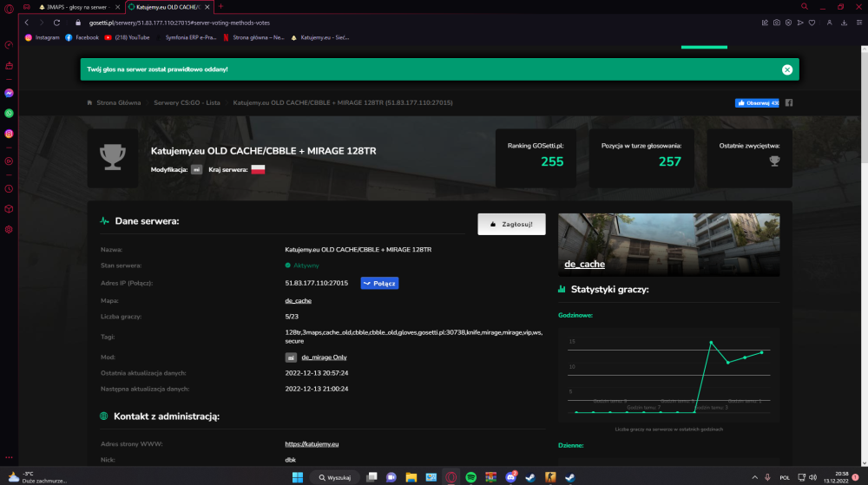This screenshot has width=868, height=485.
Task: Open Easy Setup sliders icon
Action: coord(859,23)
